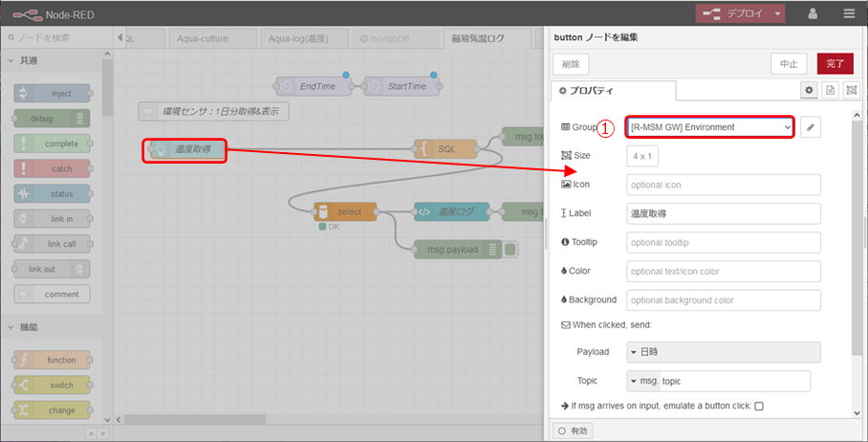The image size is (868, 442).
Task: Select the inject node in palette
Action: pos(54,94)
